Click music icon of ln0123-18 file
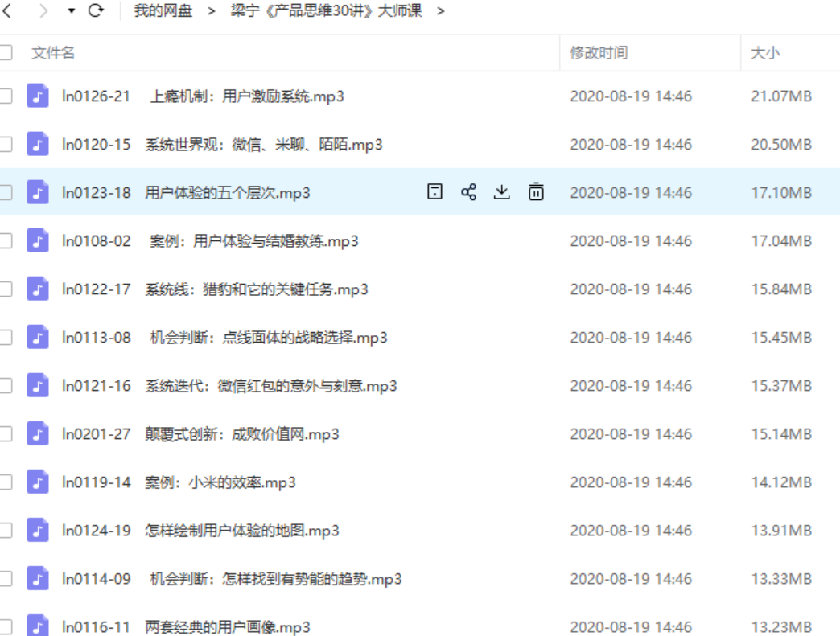 [x=38, y=192]
